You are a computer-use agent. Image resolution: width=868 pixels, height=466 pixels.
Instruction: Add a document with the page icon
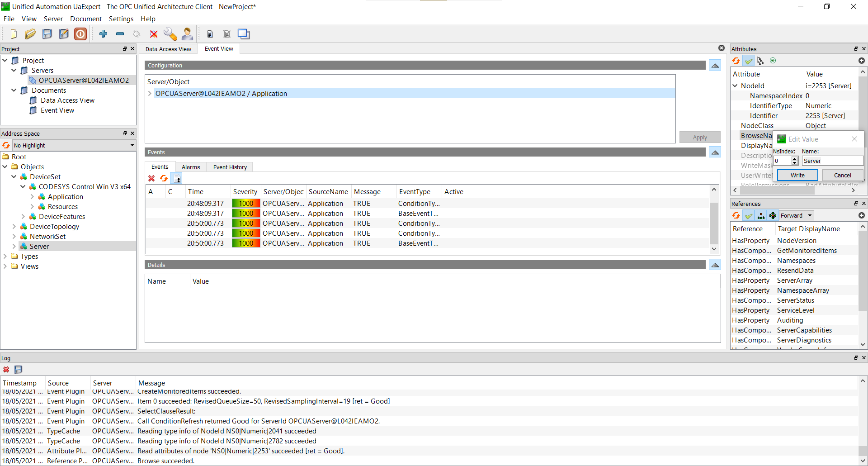210,34
